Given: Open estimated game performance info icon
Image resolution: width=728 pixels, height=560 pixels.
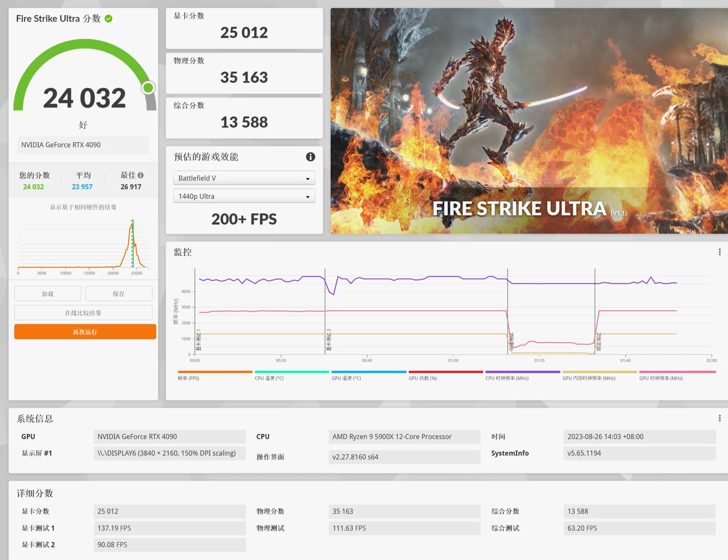Looking at the screenshot, I should point(310,157).
